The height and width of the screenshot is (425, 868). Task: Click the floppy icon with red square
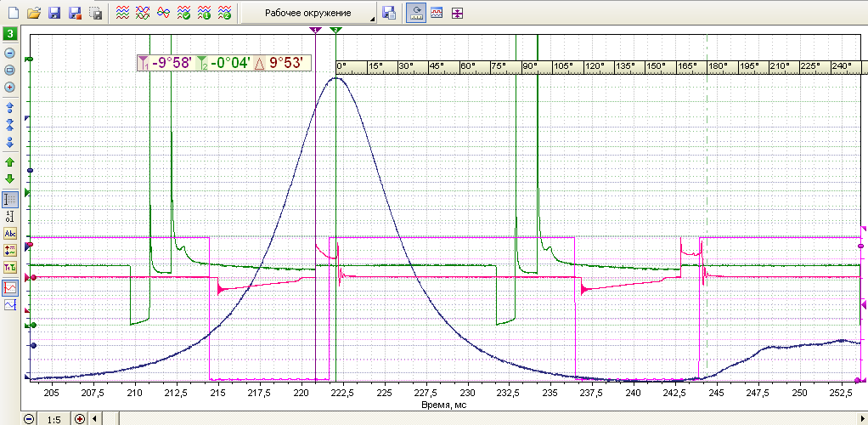(75, 13)
